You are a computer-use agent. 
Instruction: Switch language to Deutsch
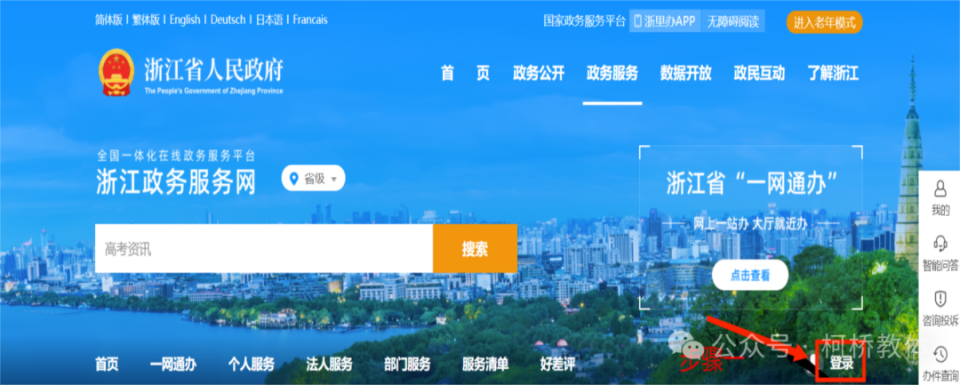coord(228,20)
